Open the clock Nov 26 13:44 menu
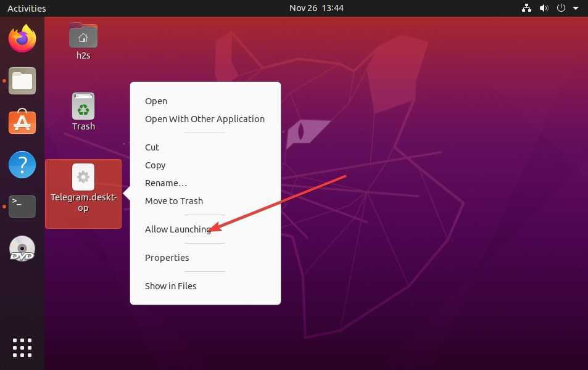Viewport: 588px width, 370px height. click(317, 8)
